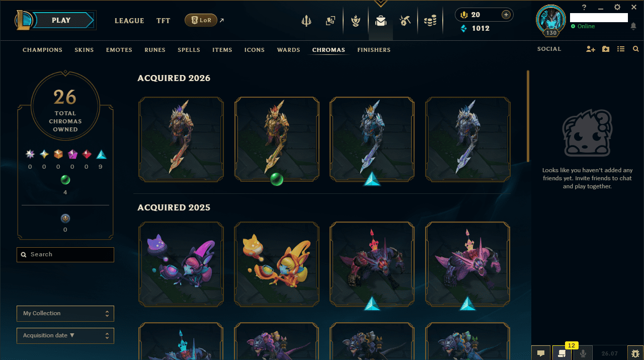Filter by the green orb chroma type

point(65,180)
